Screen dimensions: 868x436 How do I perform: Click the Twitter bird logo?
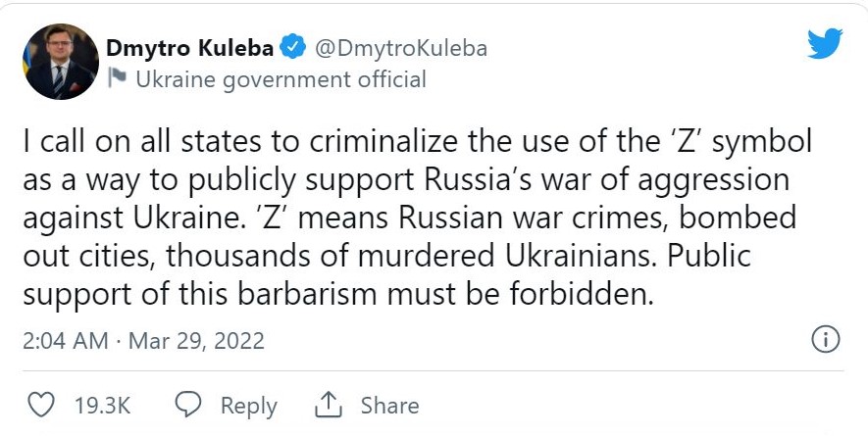point(824,44)
